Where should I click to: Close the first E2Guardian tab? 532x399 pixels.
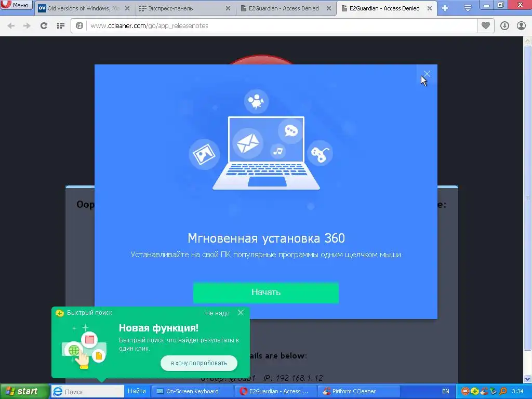tap(329, 8)
